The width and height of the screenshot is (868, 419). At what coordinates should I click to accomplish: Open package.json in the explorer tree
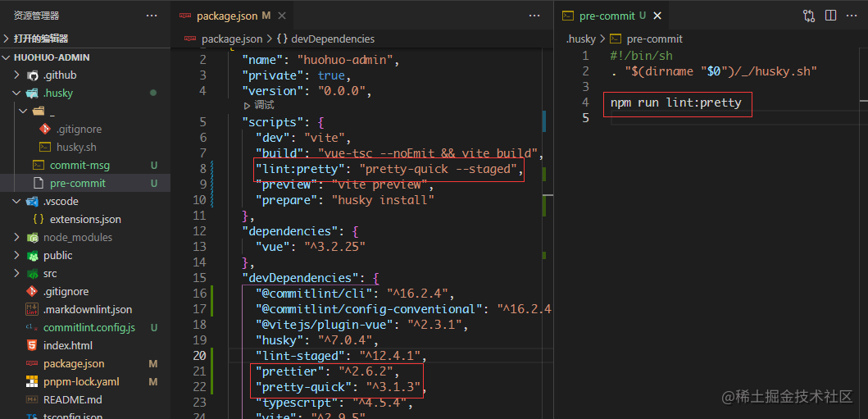pos(74,363)
